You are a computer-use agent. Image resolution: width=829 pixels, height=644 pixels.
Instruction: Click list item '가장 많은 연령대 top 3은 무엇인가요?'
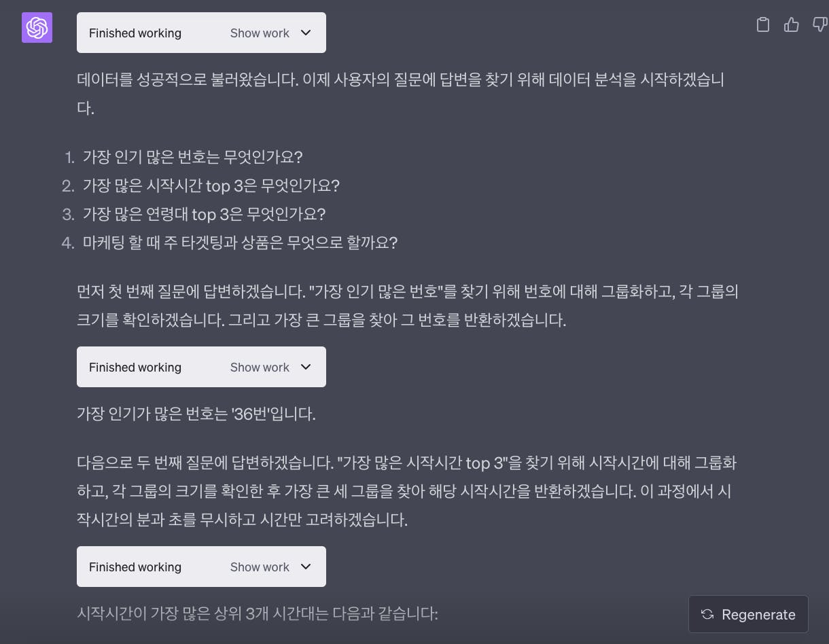pyautogui.click(x=204, y=214)
